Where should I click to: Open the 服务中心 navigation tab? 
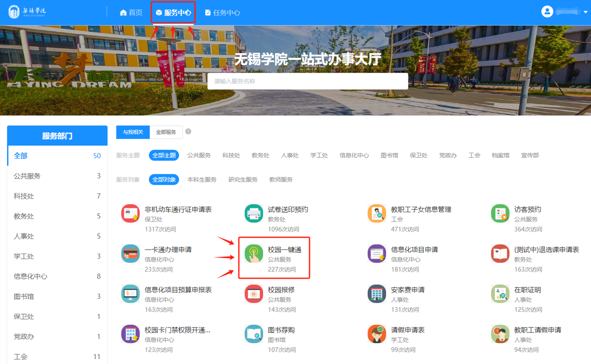tap(173, 13)
